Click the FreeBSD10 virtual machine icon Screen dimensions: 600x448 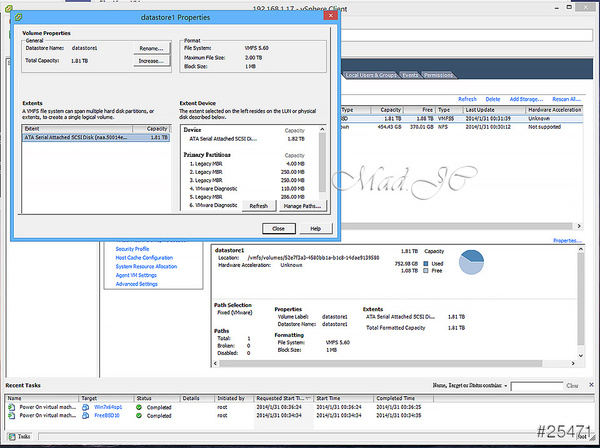(x=85, y=415)
